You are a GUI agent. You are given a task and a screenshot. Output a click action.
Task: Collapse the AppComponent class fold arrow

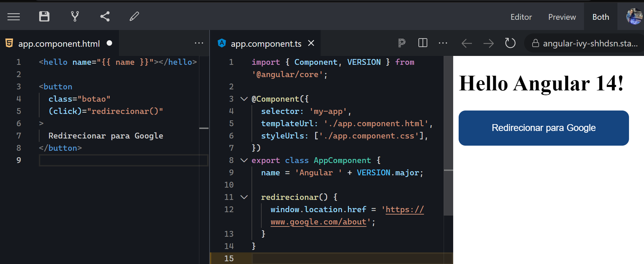click(244, 160)
